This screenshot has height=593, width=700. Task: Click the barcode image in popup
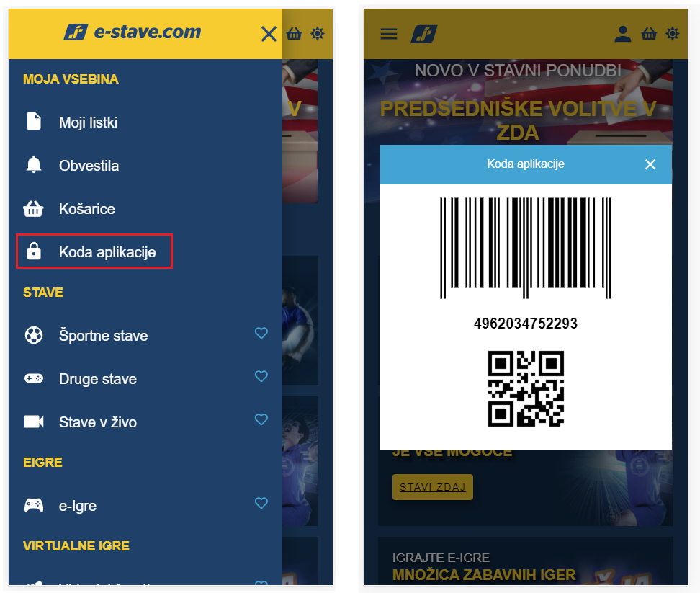click(526, 248)
